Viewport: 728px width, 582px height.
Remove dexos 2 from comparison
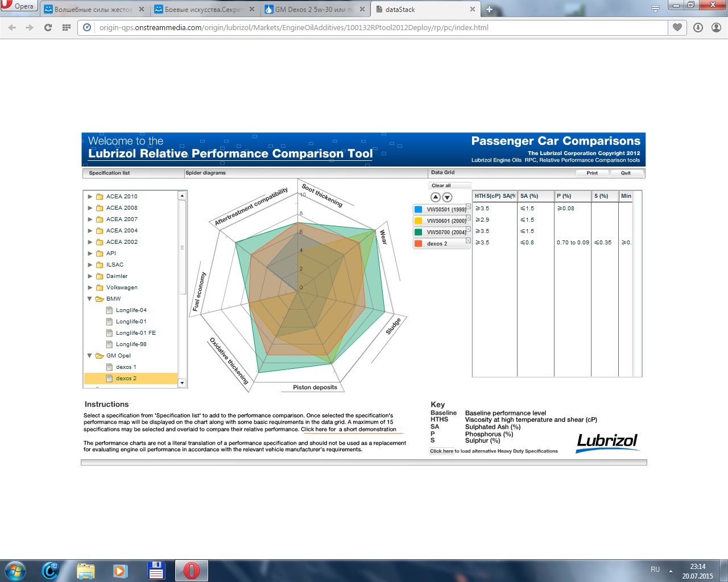coord(468,240)
